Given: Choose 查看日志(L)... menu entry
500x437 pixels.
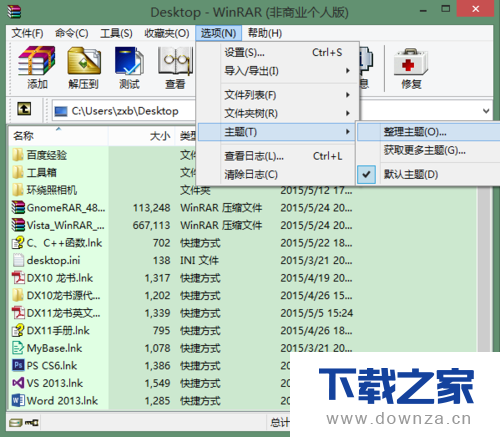Looking at the screenshot, I should click(277, 156).
